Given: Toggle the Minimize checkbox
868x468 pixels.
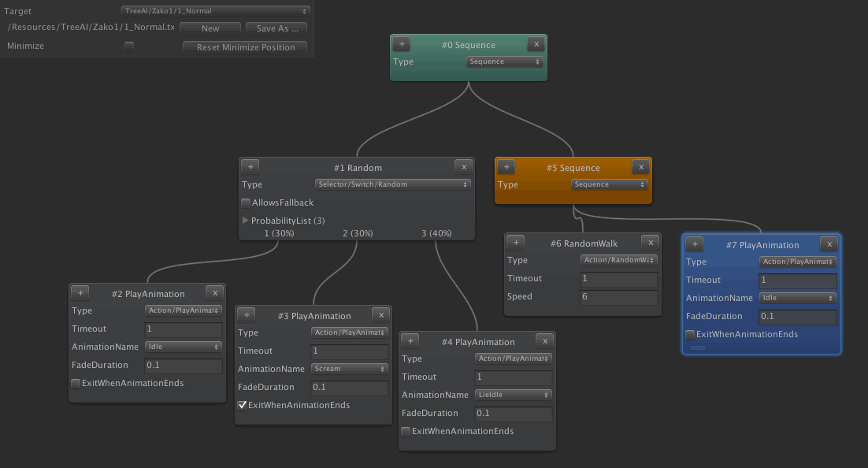Looking at the screenshot, I should click(130, 46).
